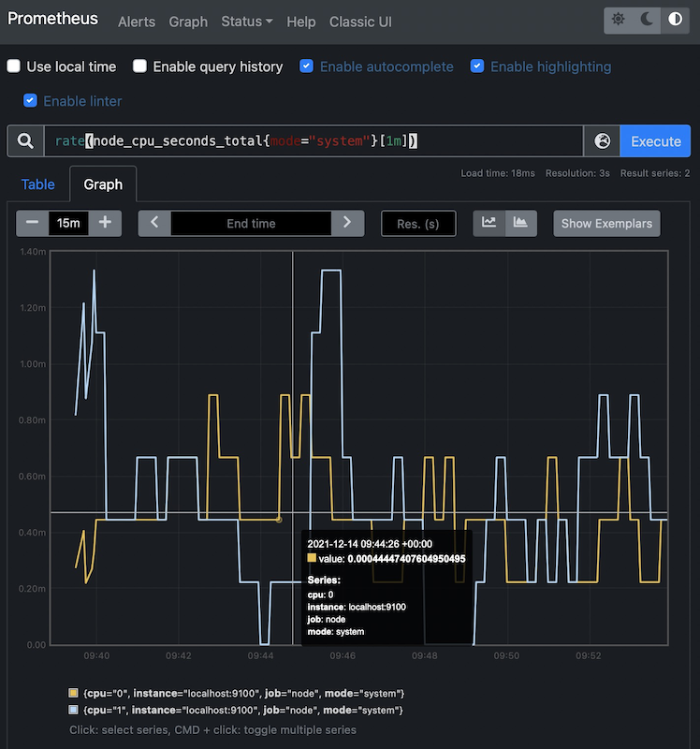Click the rate query expression input
The image size is (700, 749).
pos(314,141)
